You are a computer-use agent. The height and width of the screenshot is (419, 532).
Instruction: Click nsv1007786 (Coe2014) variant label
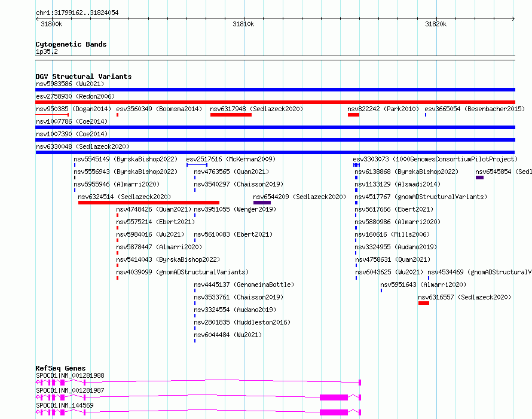pos(72,121)
